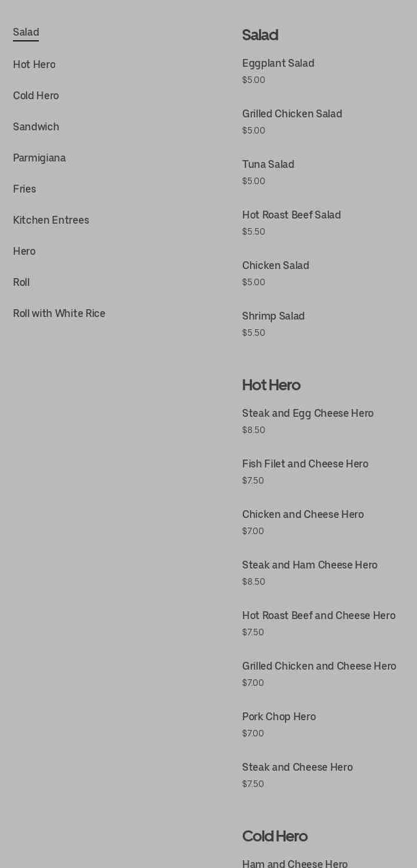Select Tuna Salad menu item
This screenshot has height=868, width=417.
point(268,165)
